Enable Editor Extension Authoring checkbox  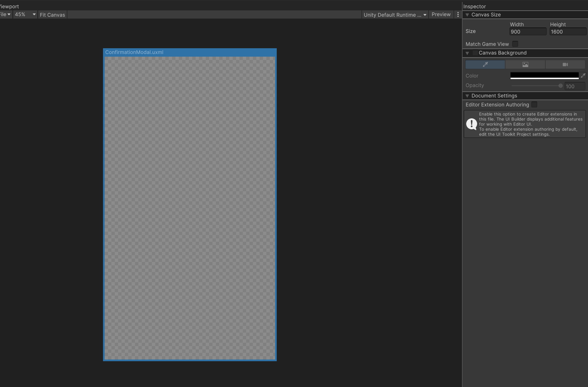coord(534,105)
